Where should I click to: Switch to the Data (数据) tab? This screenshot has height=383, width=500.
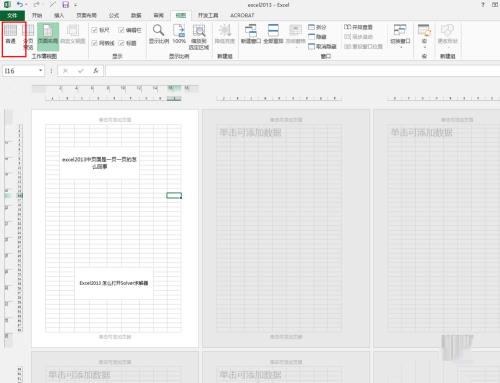point(136,15)
